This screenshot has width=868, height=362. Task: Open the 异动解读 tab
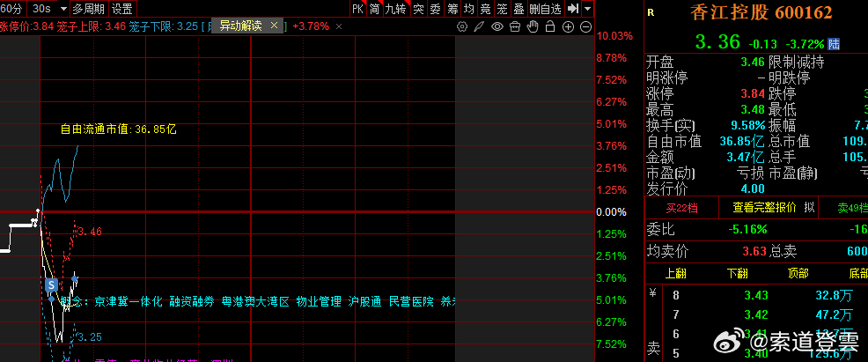[241, 26]
